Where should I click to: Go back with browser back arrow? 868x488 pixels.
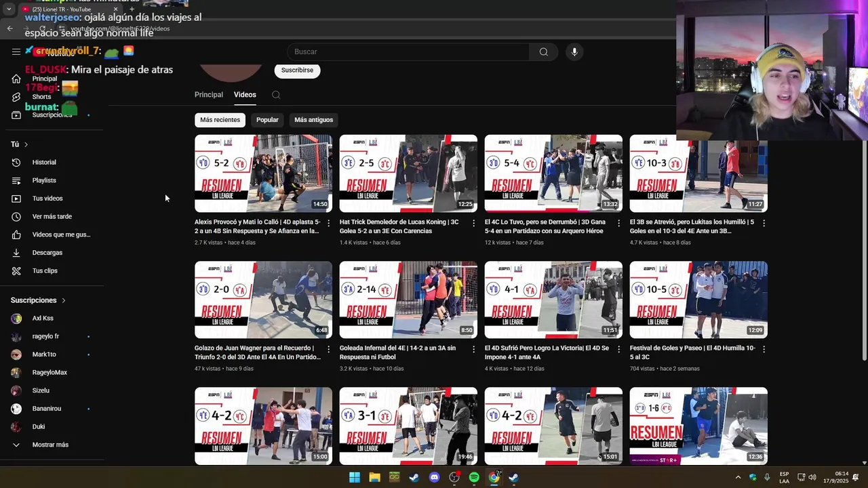pyautogui.click(x=9, y=28)
